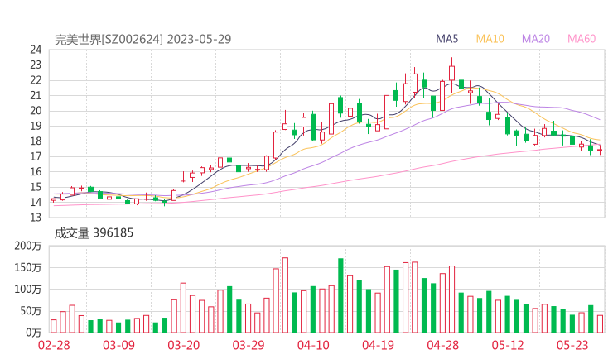The width and height of the screenshot is (613, 364).
Task: Click the 05-23 date axis label
Action: coord(572,345)
